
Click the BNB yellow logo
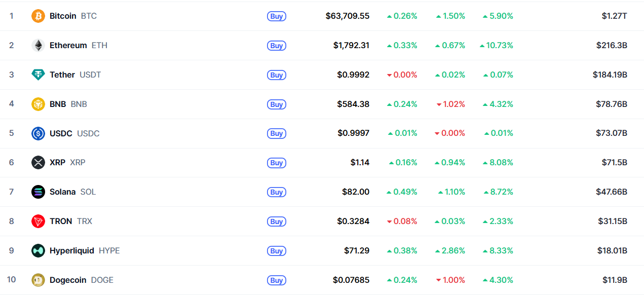[x=38, y=104]
